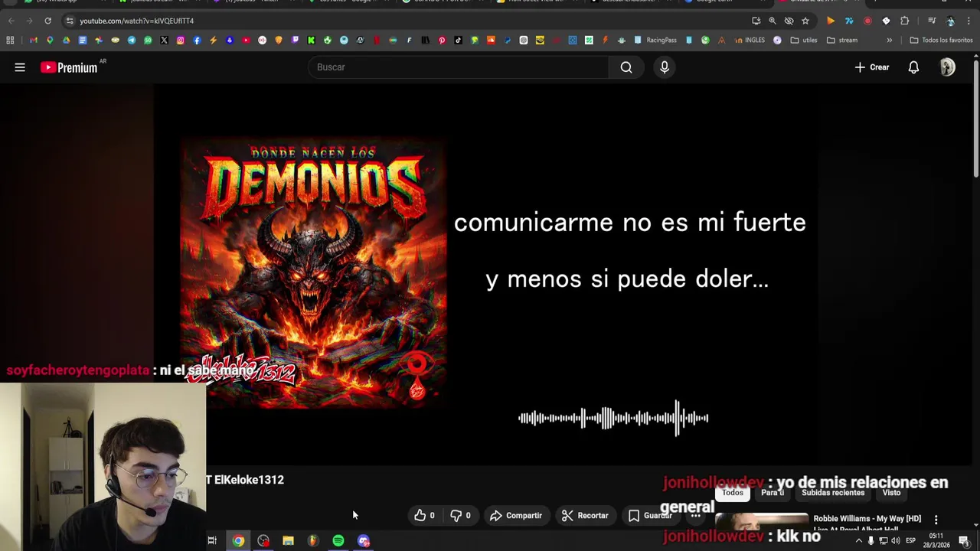Screen dimensions: 980x551
Task: Dislike the video with thumbs down
Action: (460, 516)
